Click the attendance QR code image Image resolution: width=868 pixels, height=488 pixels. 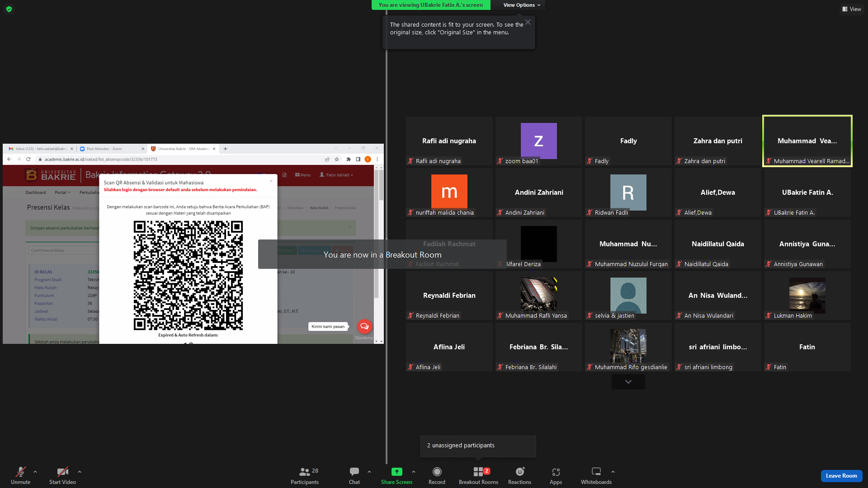188,275
